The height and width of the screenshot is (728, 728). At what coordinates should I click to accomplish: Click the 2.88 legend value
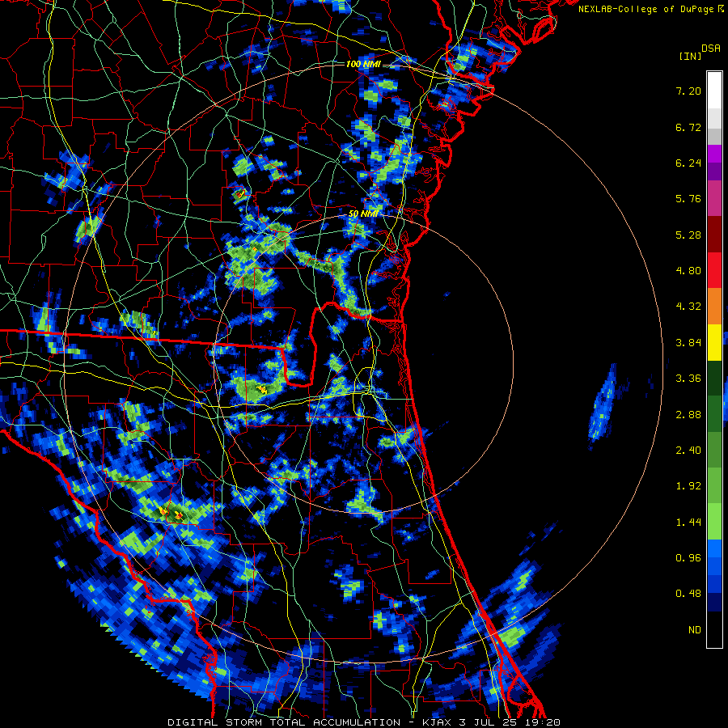(x=688, y=415)
